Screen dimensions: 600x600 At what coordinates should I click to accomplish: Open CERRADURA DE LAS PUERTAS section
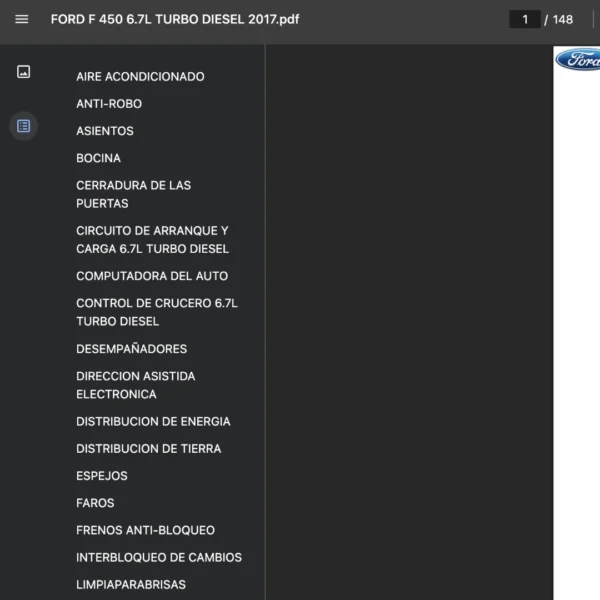click(x=133, y=194)
